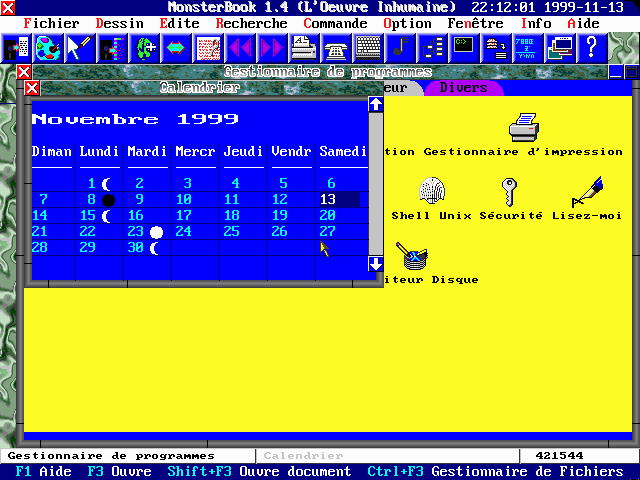640x480 pixels.
Task: Select November 8 new moon day
Action: tap(99, 199)
